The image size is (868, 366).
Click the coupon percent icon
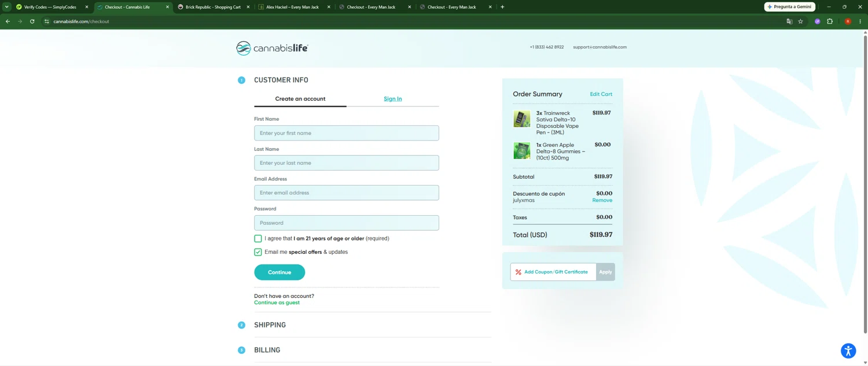coord(518,272)
